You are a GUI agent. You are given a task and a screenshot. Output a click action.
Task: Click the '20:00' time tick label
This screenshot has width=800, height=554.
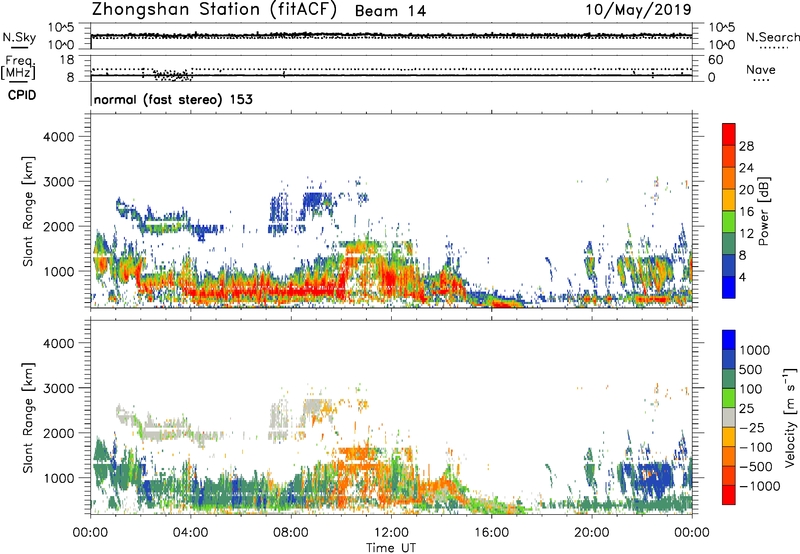(592, 533)
